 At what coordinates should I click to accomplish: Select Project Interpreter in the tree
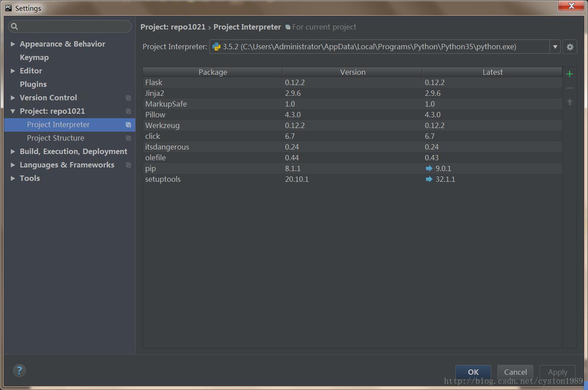click(69, 124)
